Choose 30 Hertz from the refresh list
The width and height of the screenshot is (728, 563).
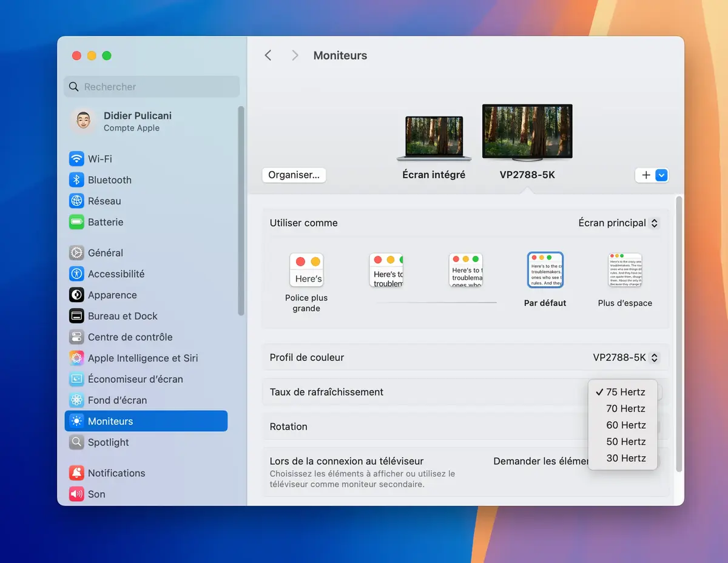tap(625, 458)
